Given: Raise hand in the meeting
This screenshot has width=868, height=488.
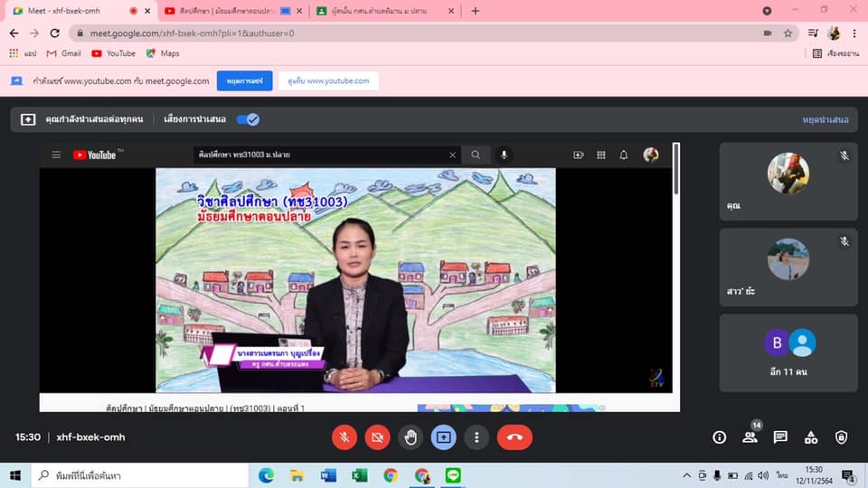Looking at the screenshot, I should 410,437.
